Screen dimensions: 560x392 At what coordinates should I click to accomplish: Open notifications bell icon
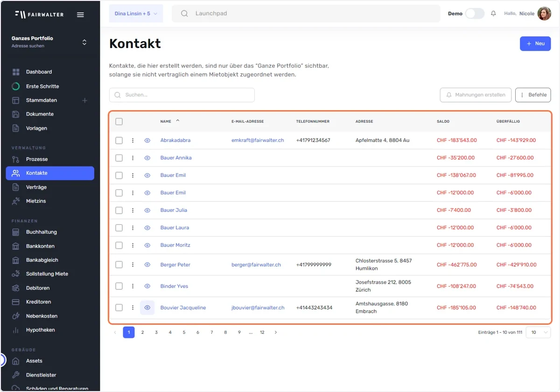coord(493,14)
